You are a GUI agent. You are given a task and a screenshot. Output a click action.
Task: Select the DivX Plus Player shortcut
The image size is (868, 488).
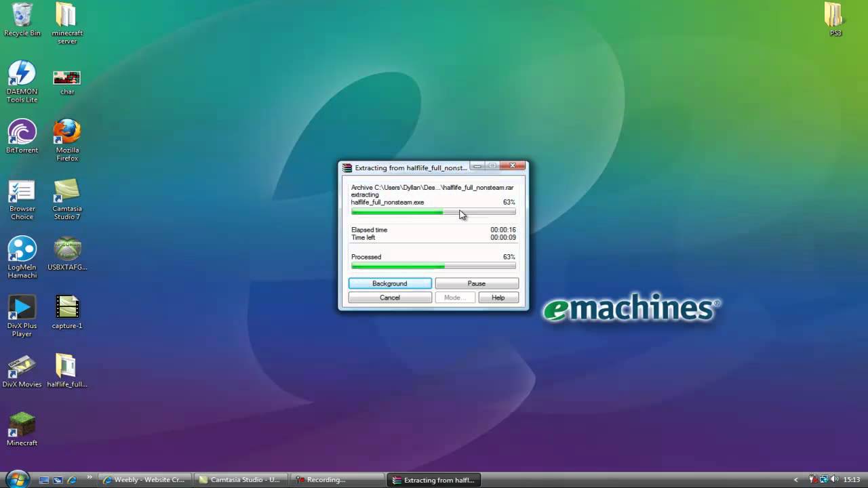(x=22, y=316)
